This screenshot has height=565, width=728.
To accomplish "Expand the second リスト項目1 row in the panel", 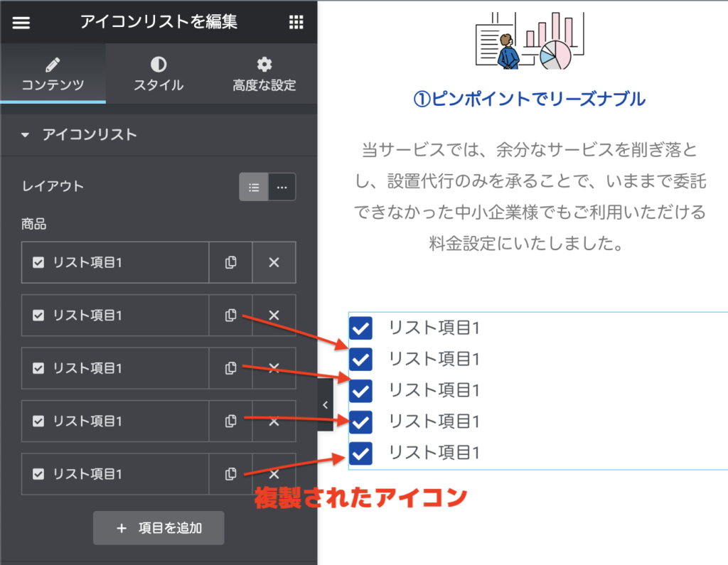I will coord(115,316).
